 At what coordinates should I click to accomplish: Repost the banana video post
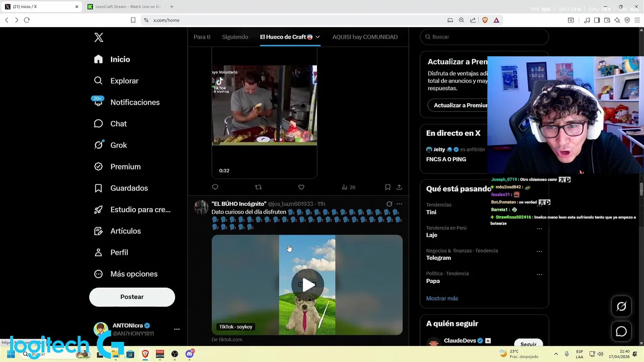(258, 187)
